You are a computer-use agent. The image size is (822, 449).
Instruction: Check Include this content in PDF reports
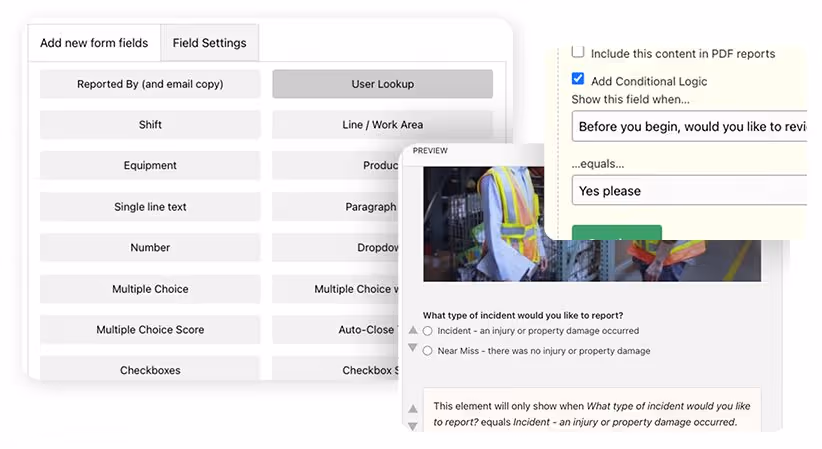(578, 52)
